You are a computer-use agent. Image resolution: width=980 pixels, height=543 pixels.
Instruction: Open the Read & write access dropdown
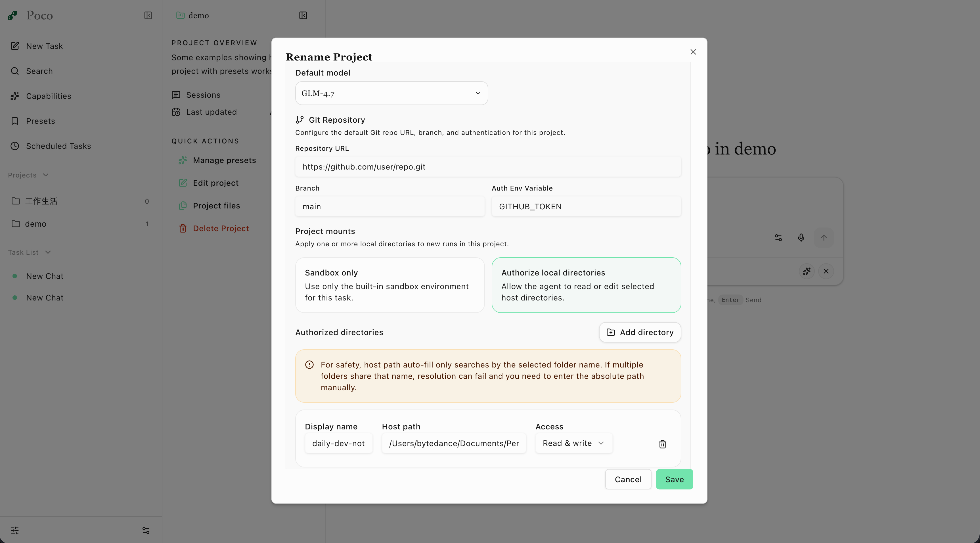(573, 443)
